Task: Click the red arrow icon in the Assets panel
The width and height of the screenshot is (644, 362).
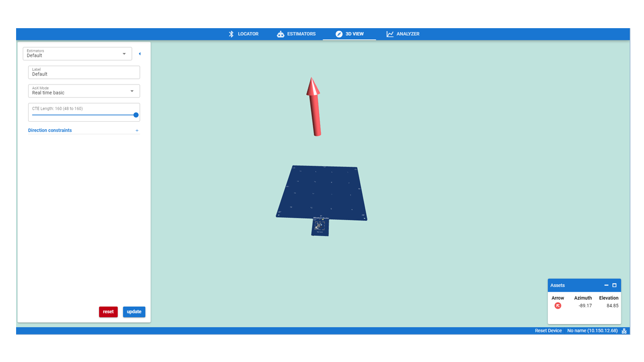Action: (x=557, y=305)
